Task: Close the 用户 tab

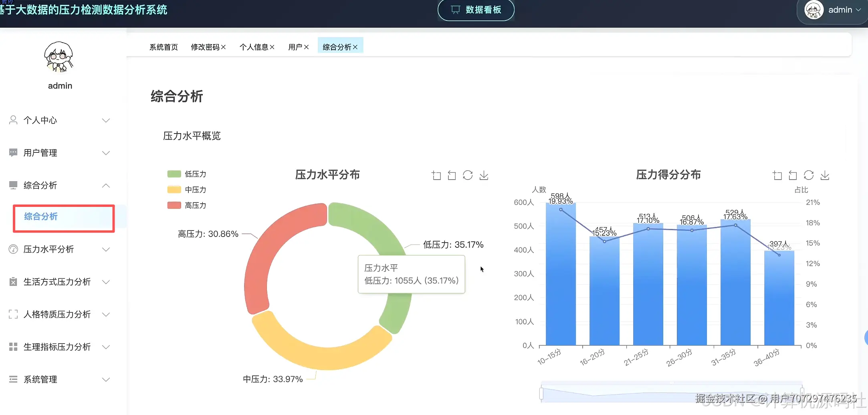Action: tap(307, 47)
